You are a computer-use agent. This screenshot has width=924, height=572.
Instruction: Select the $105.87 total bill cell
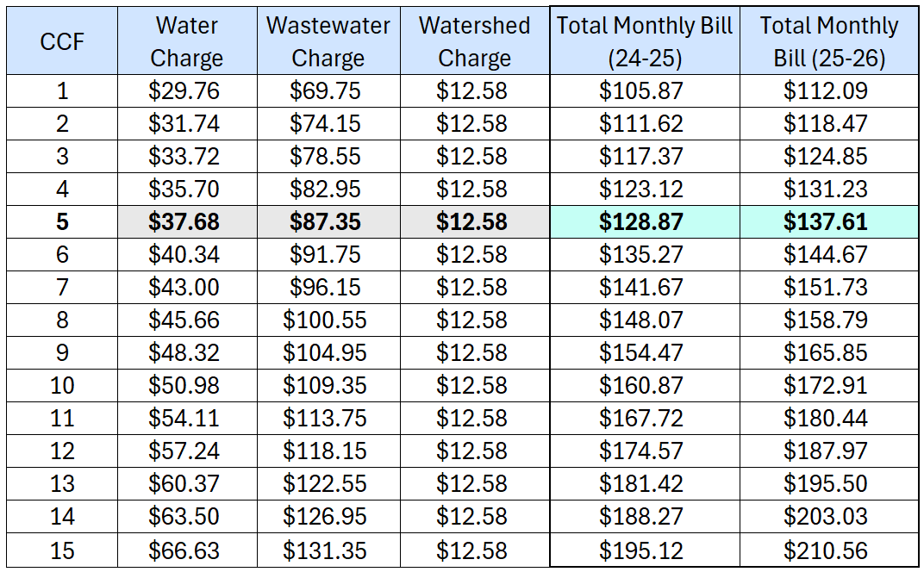pyautogui.click(x=640, y=91)
